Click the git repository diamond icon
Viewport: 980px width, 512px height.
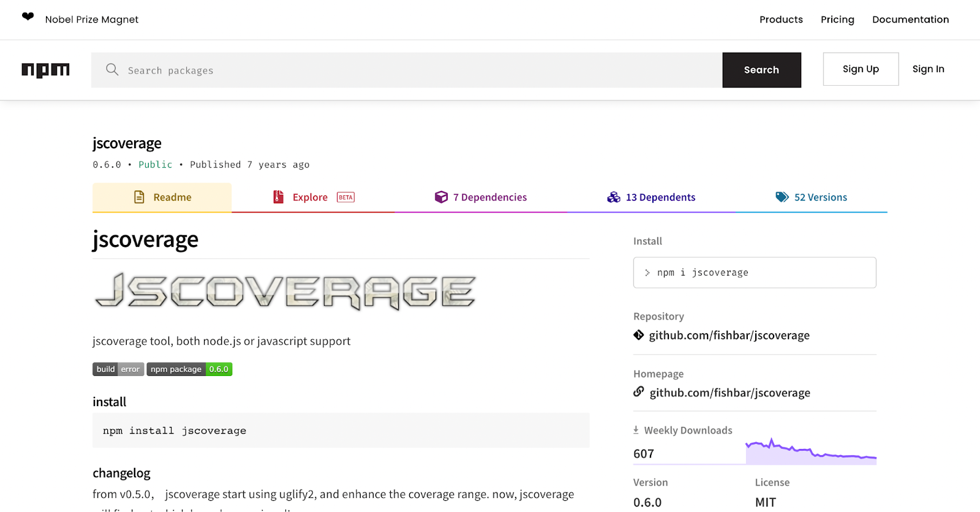tap(639, 335)
